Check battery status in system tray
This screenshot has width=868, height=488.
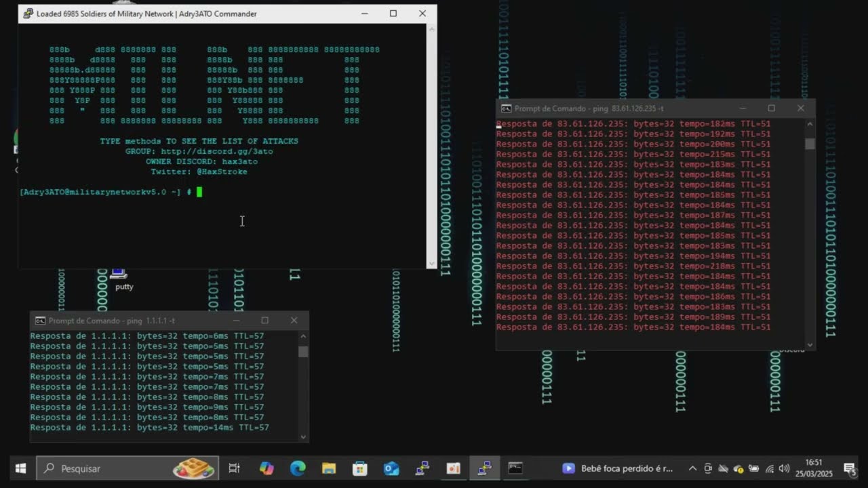pyautogui.click(x=753, y=468)
